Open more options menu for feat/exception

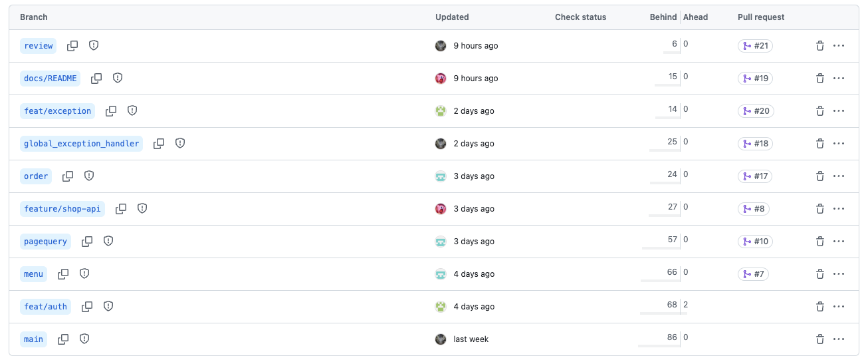pos(839,111)
